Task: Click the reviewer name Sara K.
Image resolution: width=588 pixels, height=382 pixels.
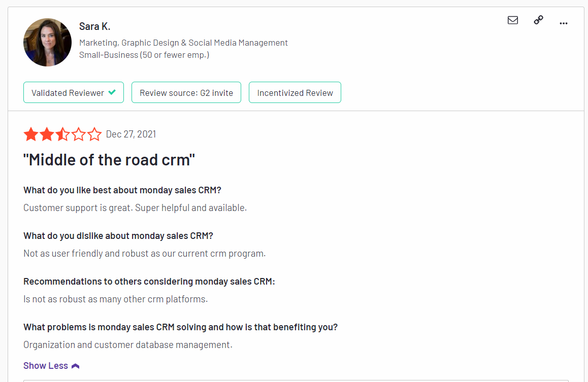Action: tap(94, 26)
